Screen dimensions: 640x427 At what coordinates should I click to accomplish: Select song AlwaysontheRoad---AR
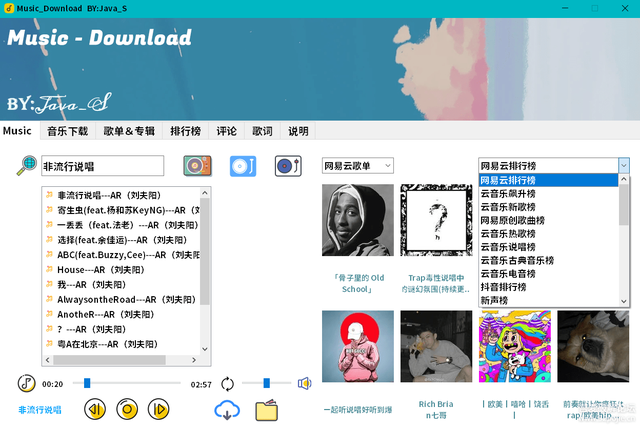tap(122, 300)
